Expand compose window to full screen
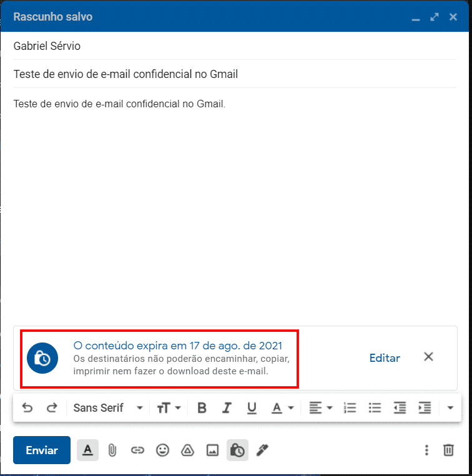Viewport: 472px width, 476px height. tap(435, 17)
